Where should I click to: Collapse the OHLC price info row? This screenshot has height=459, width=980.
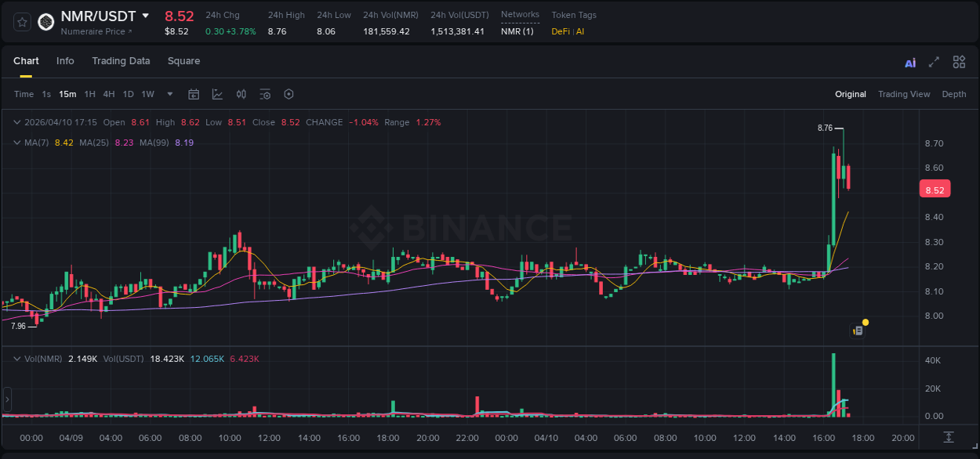[16, 122]
